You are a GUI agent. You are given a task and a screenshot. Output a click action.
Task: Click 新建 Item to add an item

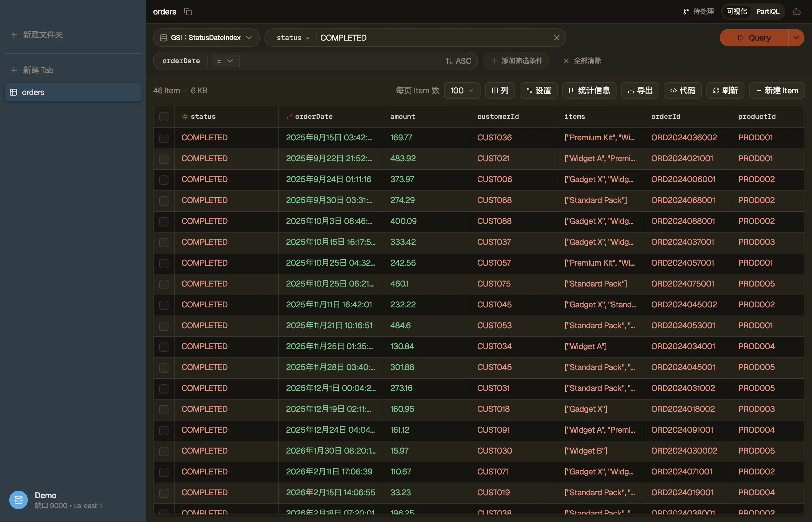coord(777,90)
